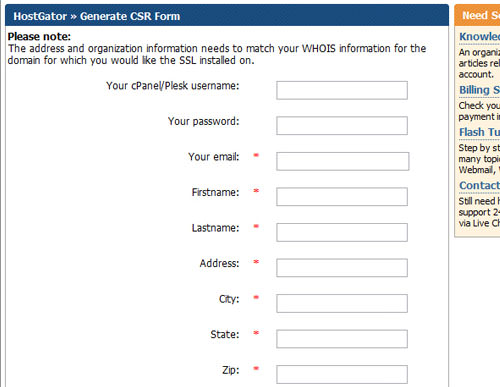Click the cPanel/Plesk username input field

click(x=342, y=90)
